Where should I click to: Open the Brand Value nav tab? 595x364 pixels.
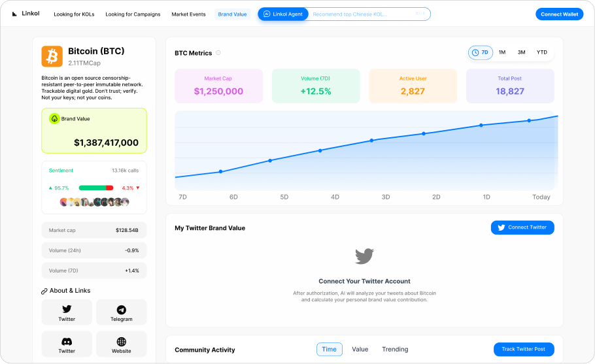click(232, 14)
